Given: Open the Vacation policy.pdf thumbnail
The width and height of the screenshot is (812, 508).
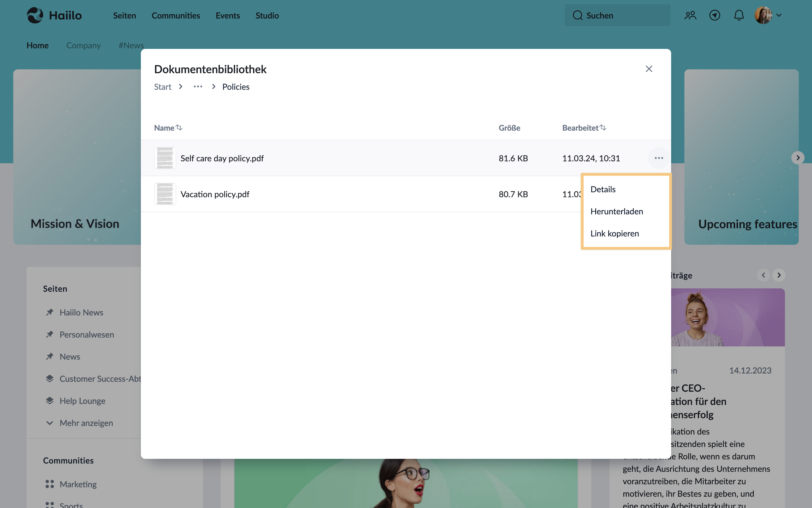Looking at the screenshot, I should tap(165, 194).
